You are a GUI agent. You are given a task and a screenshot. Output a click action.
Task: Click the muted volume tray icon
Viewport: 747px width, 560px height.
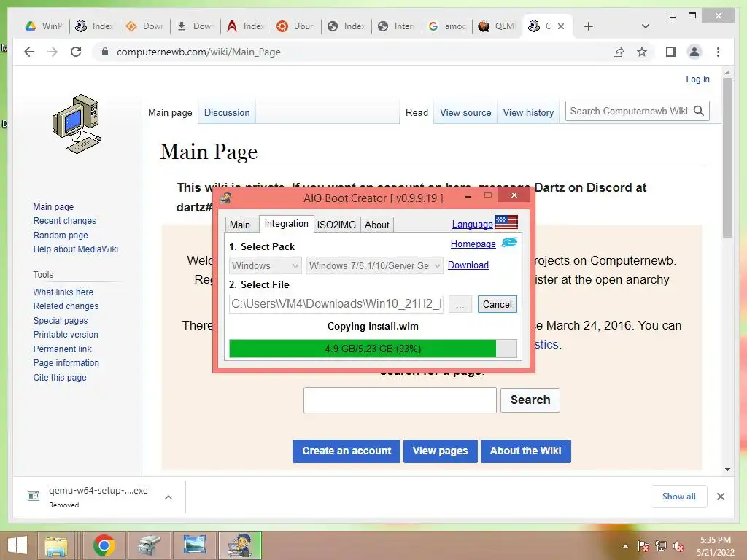(x=678, y=546)
